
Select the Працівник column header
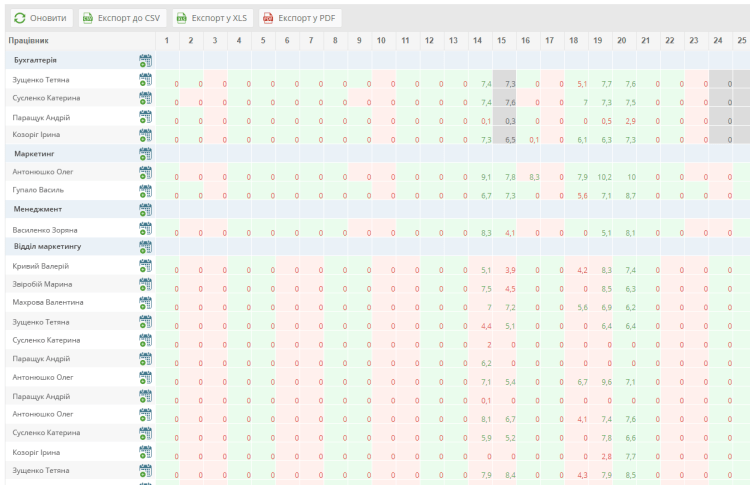tap(28, 41)
